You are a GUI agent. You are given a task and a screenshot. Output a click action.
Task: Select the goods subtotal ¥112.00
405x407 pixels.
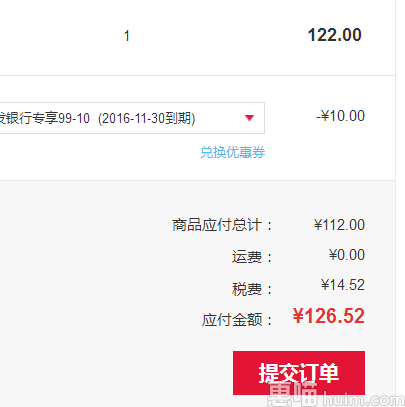click(x=339, y=225)
